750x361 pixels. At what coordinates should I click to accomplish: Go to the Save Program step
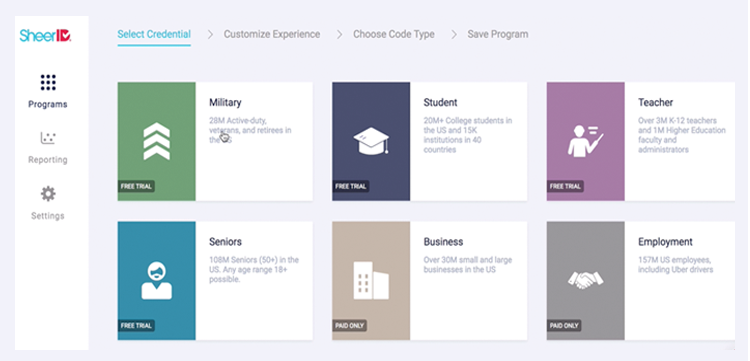click(498, 34)
